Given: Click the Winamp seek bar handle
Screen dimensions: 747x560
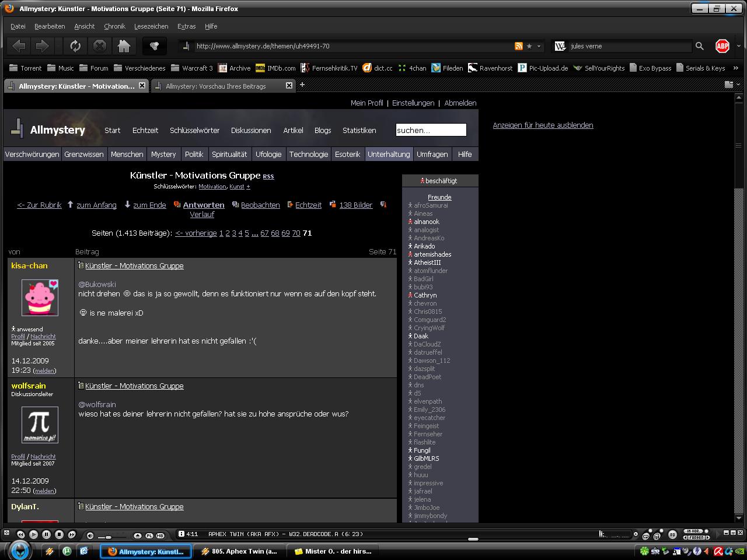Looking at the screenshot, I should tap(473, 540).
